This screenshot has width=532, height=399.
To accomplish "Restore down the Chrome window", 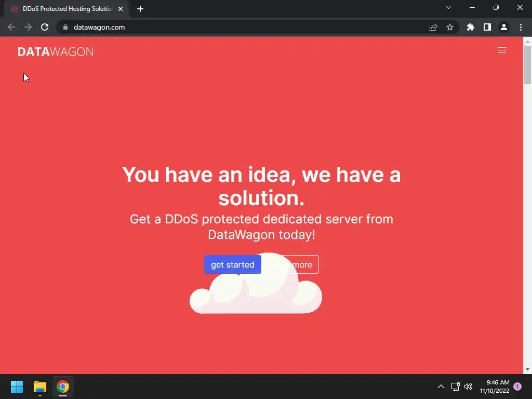I will 496,7.
